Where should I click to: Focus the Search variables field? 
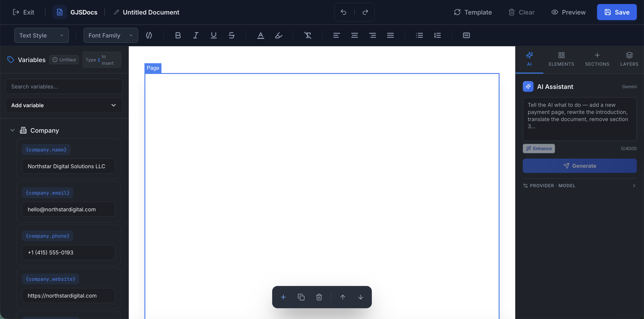[x=64, y=86]
